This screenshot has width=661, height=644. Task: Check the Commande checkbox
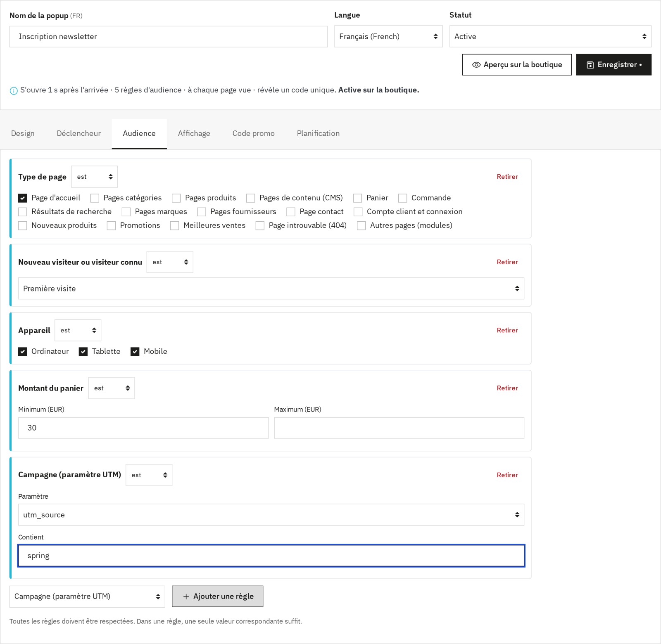[403, 198]
